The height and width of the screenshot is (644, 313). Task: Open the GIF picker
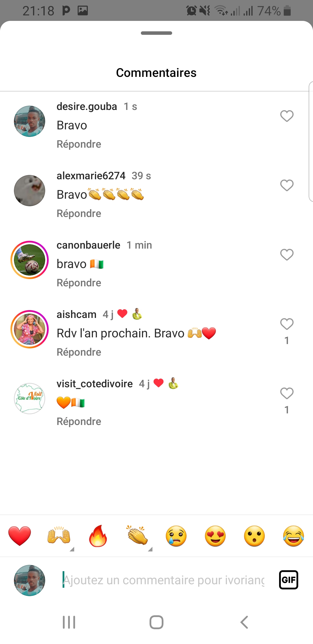click(x=289, y=580)
